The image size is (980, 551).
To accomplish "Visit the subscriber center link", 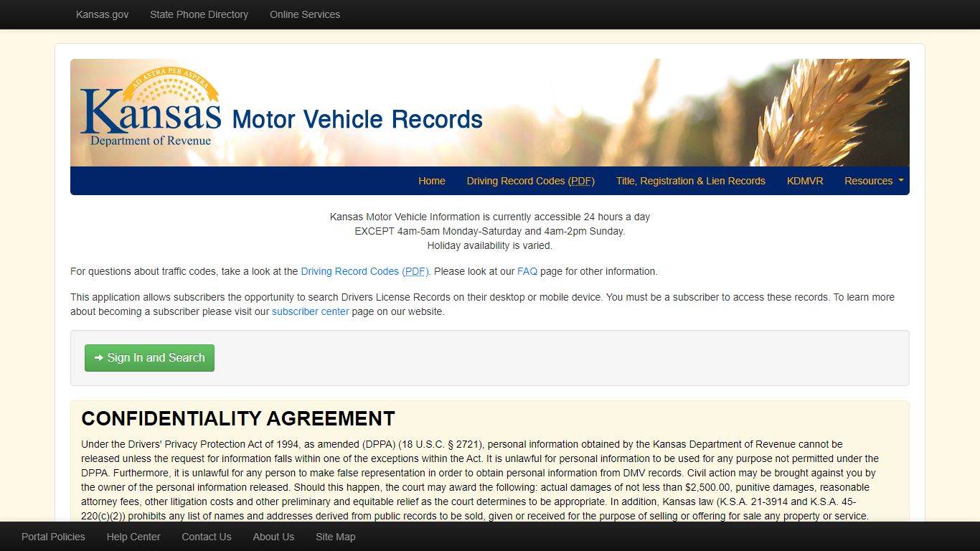I will coord(311,311).
